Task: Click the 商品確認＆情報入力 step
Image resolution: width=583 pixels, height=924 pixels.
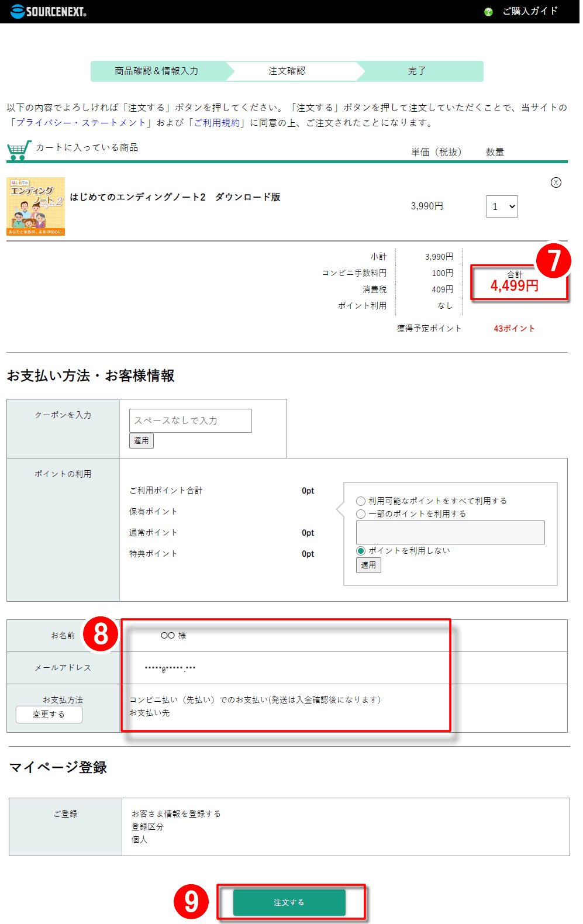Action: tap(157, 71)
